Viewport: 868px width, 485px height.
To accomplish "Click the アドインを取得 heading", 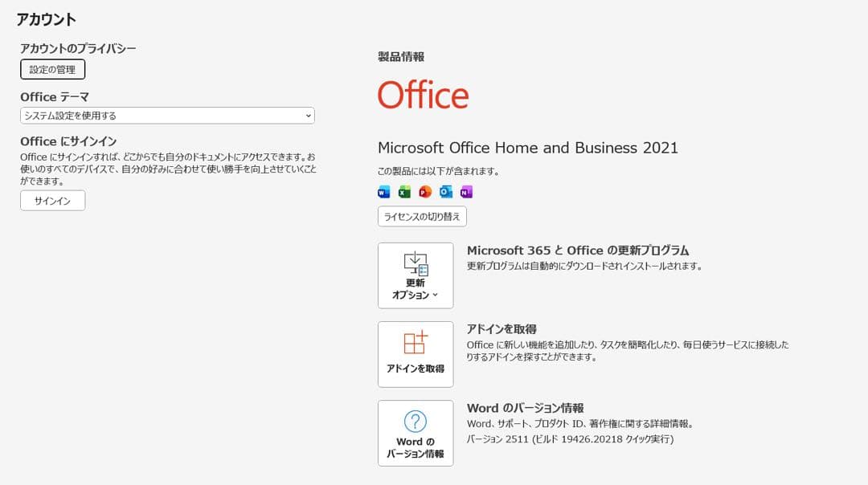I will click(x=502, y=328).
